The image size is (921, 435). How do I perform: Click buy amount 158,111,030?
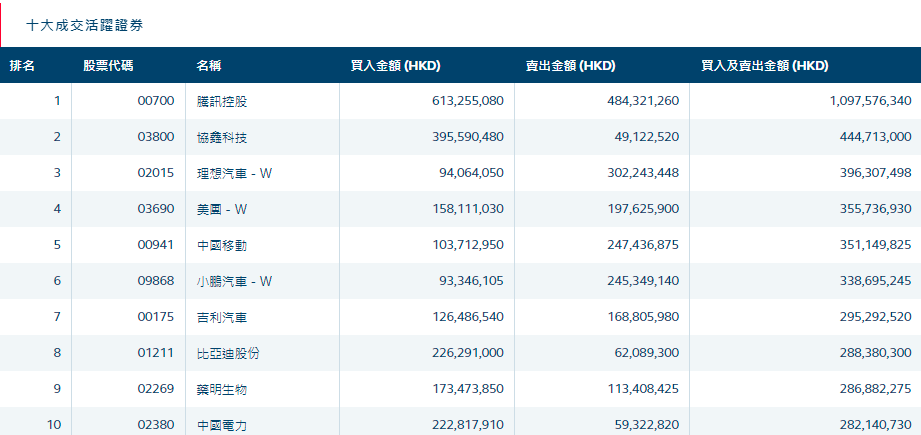468,209
